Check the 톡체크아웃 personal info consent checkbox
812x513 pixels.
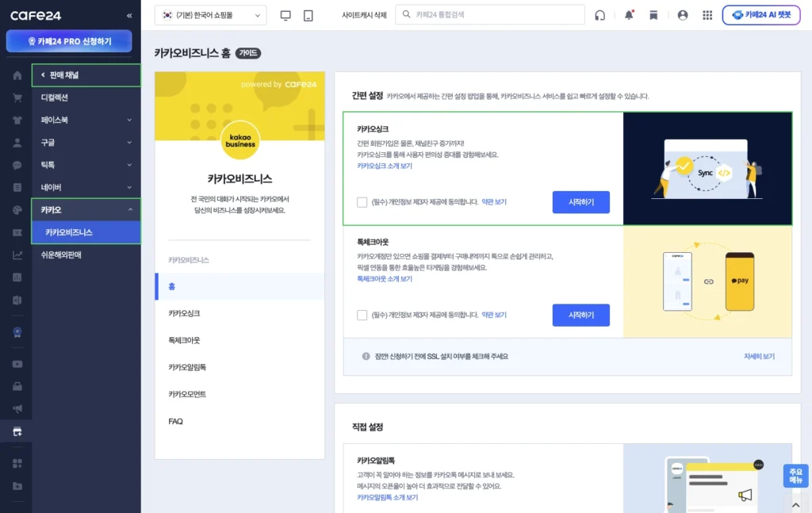[x=362, y=315]
